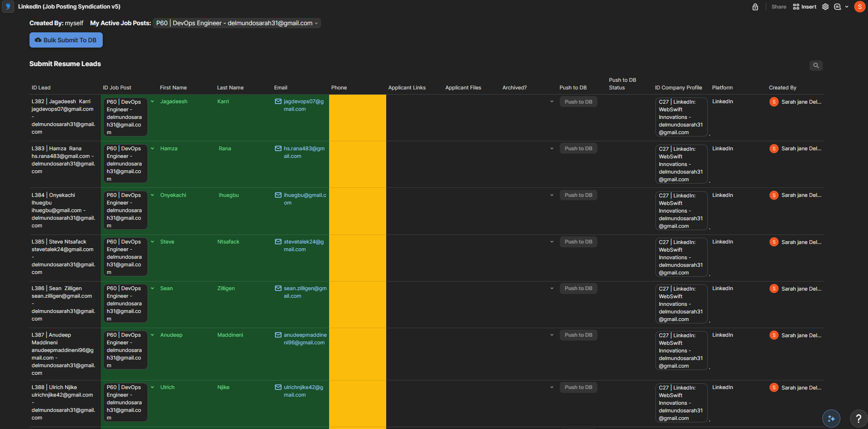Screen dimensions: 868x429
Task: Click the Coda doc icon at top left
Action: click(8, 7)
